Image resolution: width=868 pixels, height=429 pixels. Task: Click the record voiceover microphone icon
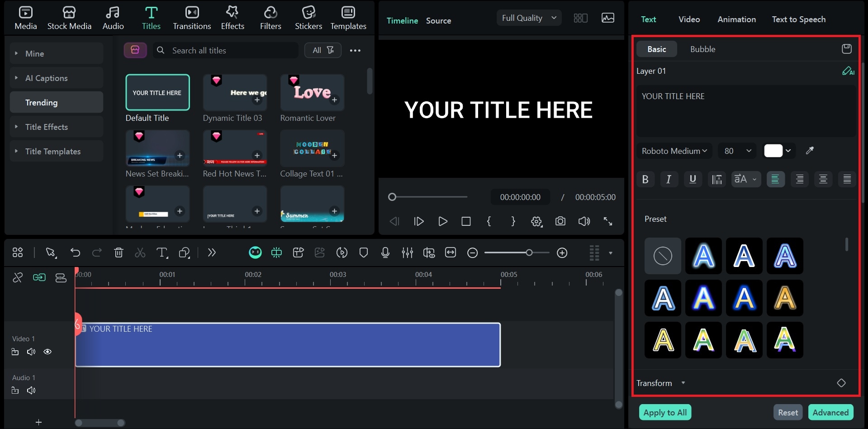pyautogui.click(x=385, y=253)
